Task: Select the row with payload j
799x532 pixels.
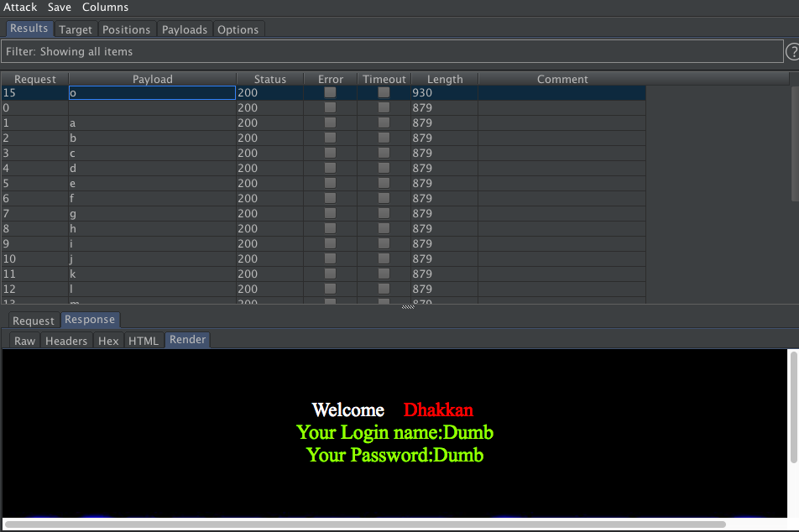Action: click(324, 258)
